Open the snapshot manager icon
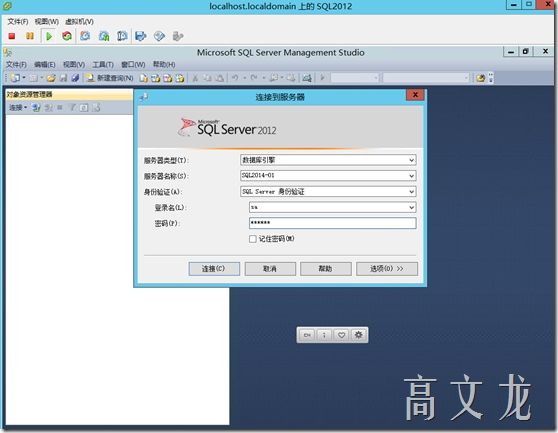This screenshot has width=558, height=433. pyautogui.click(x=122, y=36)
